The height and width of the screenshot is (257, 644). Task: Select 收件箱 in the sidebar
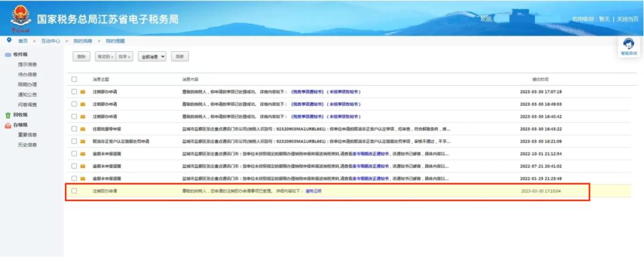click(x=20, y=55)
